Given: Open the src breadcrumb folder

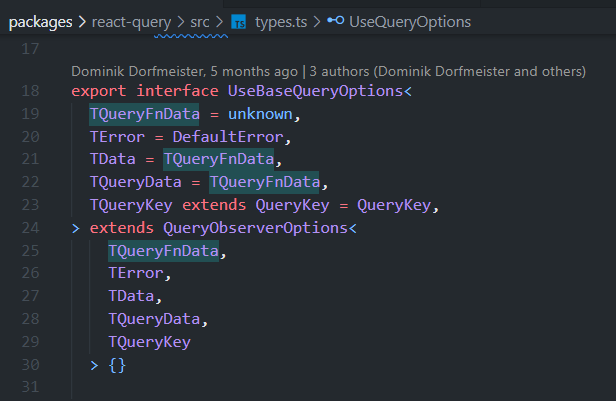Looking at the screenshot, I should tap(200, 22).
